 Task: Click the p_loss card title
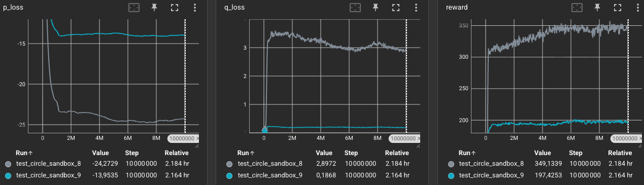[x=13, y=8]
